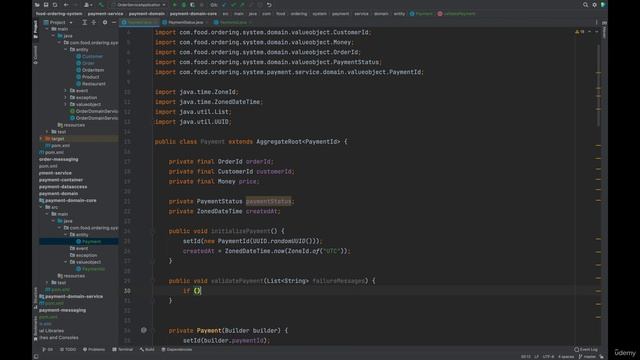640x360 pixels.
Task: Select the first active editor tab
Action: 139,22
